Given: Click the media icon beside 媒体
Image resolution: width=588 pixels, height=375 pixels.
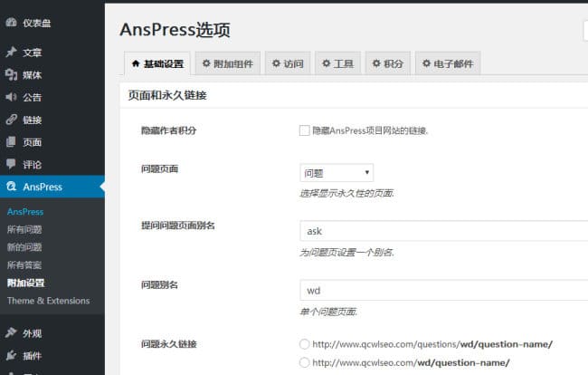Looking at the screenshot, I should (x=11, y=74).
